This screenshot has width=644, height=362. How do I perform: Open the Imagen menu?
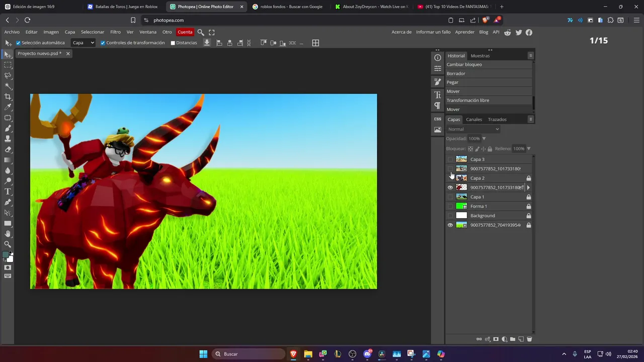pyautogui.click(x=51, y=32)
